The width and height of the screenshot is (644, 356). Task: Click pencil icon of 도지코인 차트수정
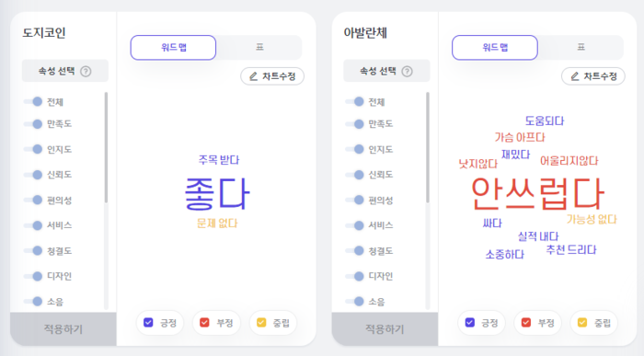coord(253,76)
